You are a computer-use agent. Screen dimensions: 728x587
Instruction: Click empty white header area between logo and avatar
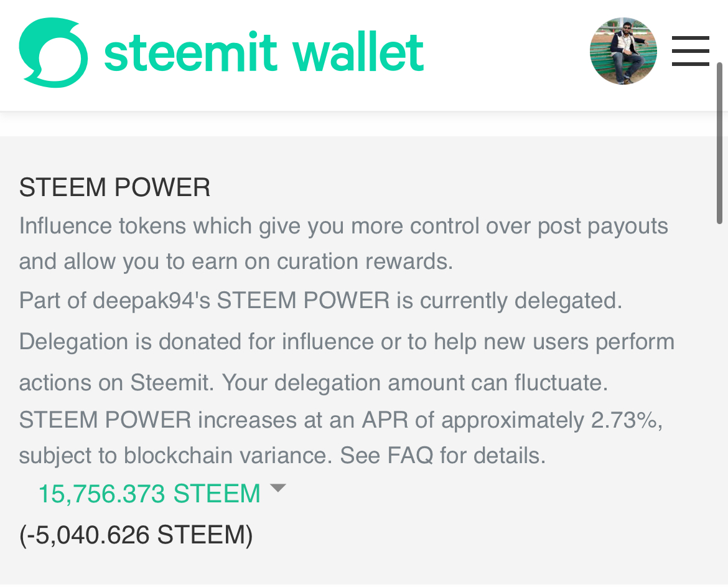504,52
